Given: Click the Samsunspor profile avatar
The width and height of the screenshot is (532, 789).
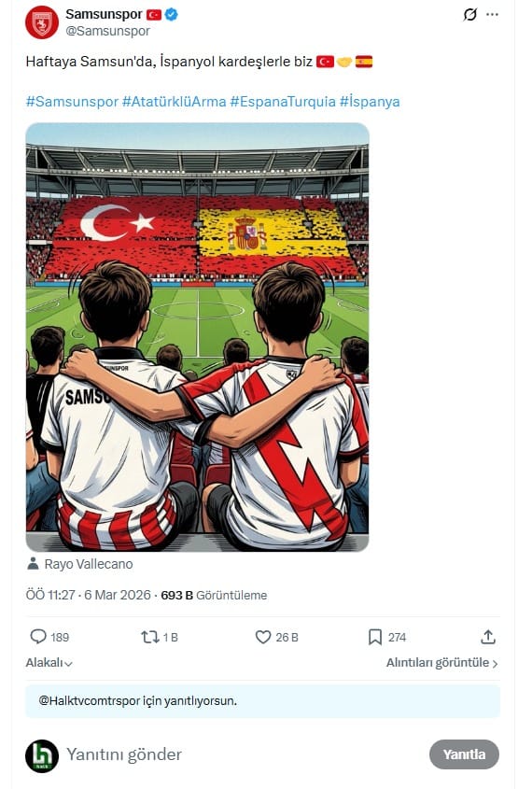Looking at the screenshot, I should click(x=42, y=22).
